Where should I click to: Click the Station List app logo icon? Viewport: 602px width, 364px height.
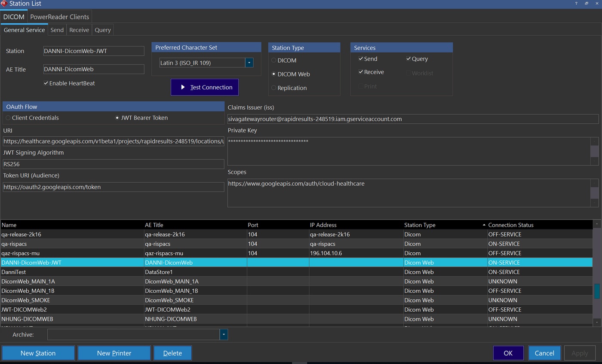(x=4, y=4)
